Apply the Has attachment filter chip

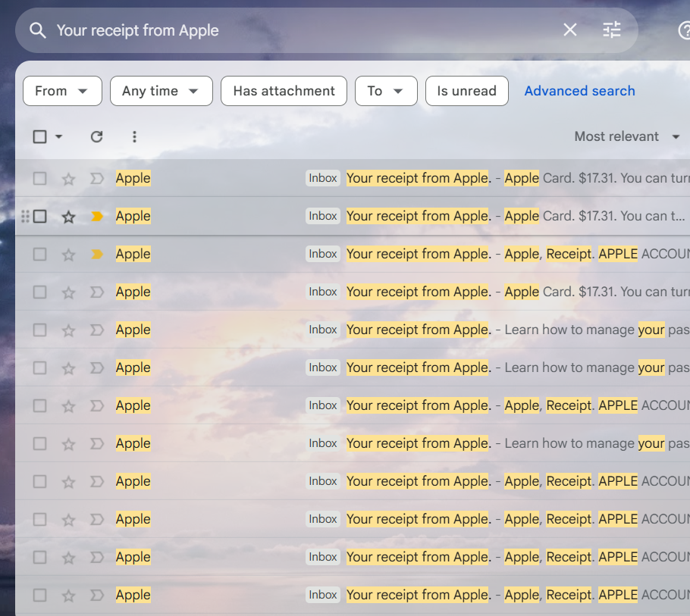(284, 90)
